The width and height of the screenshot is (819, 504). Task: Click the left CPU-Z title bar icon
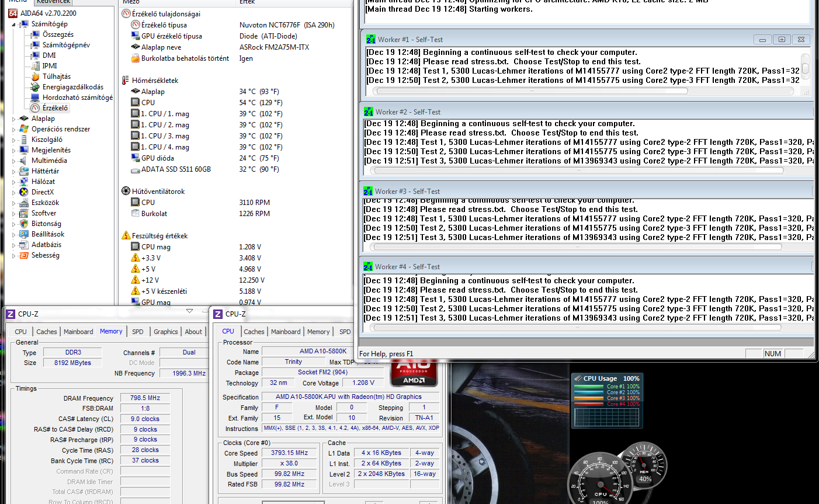pyautogui.click(x=11, y=314)
